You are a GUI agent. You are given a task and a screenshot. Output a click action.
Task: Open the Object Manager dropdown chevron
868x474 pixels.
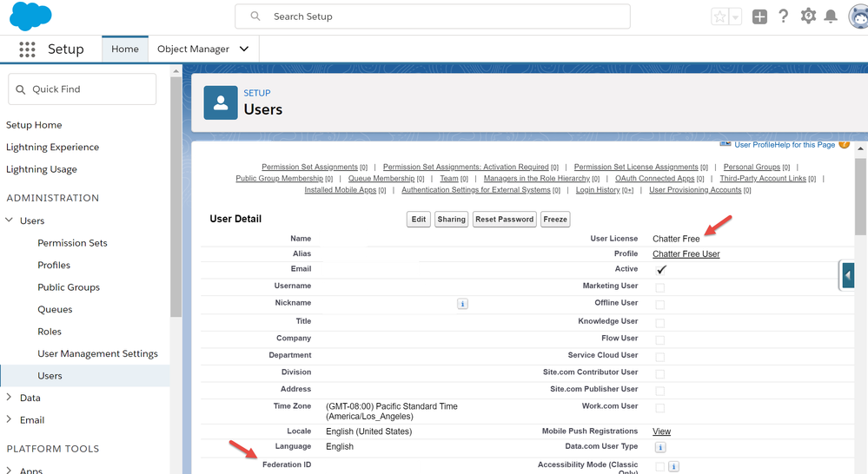click(x=244, y=49)
